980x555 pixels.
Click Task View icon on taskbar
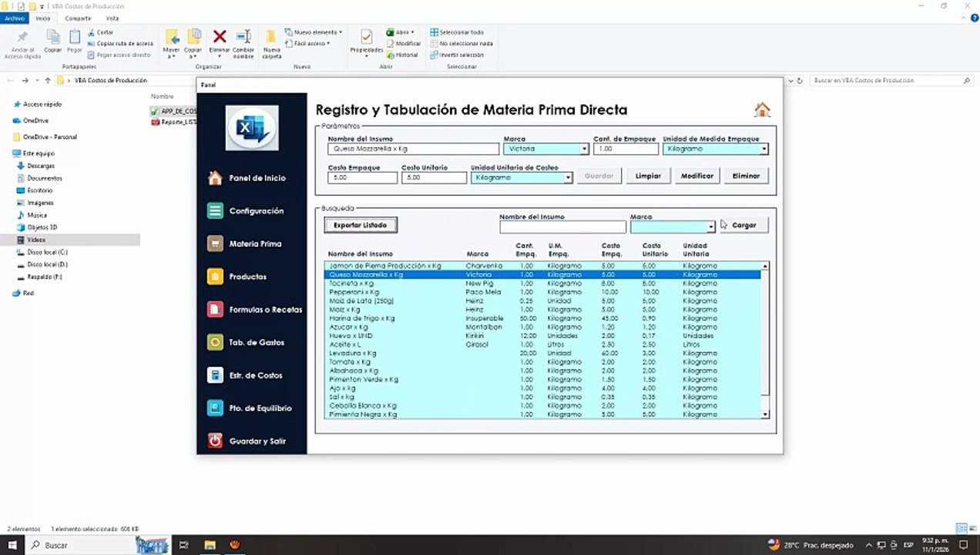coord(184,545)
